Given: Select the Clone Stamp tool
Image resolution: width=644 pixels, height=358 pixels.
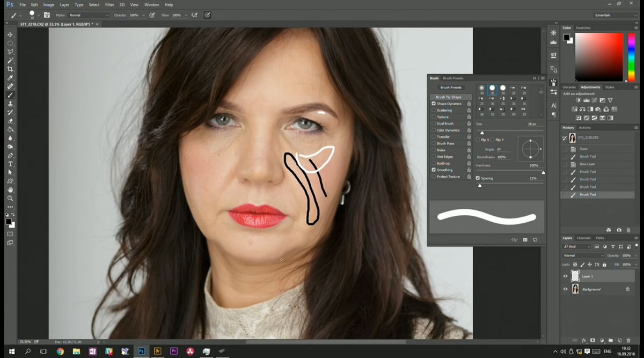Looking at the screenshot, I should pyautogui.click(x=10, y=104).
